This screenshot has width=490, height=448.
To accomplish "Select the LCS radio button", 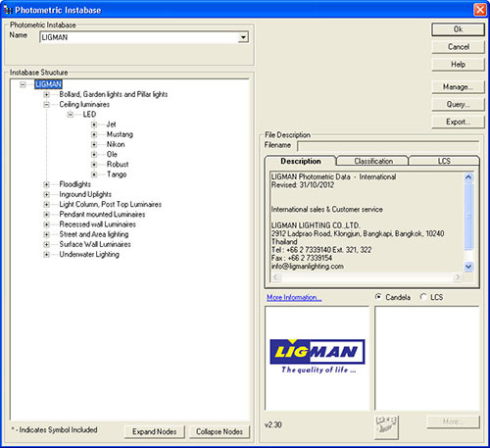I will click(423, 297).
